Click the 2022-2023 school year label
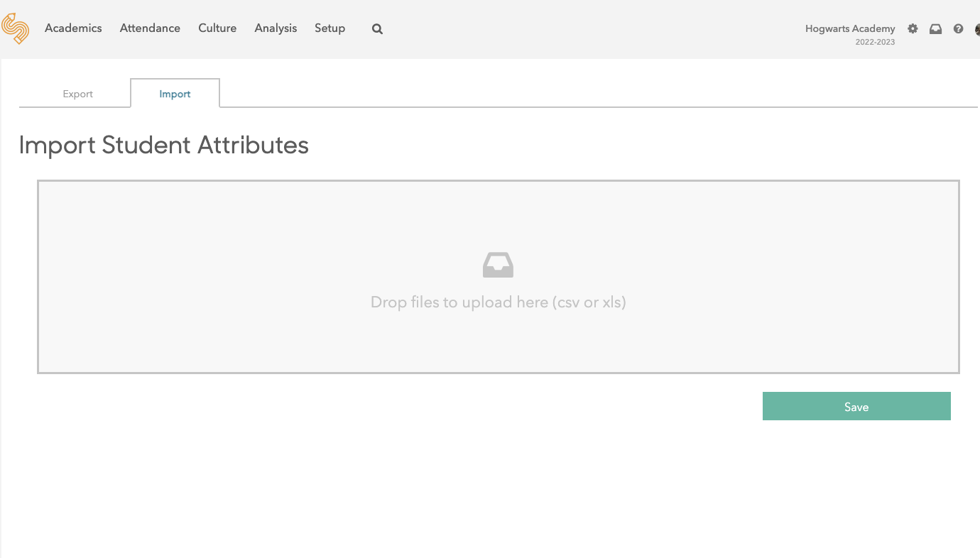This screenshot has width=980, height=558. pos(875,42)
